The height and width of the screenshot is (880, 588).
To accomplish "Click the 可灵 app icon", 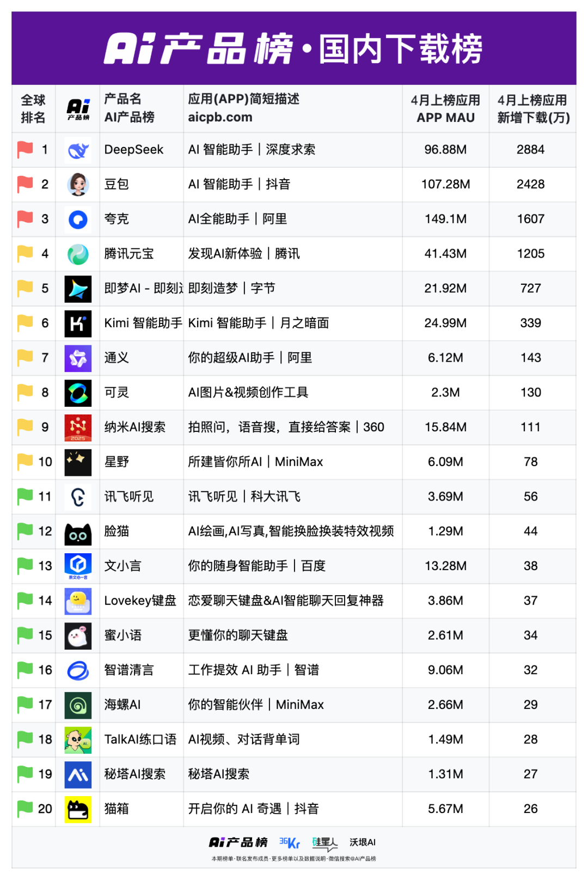I will coord(78,393).
